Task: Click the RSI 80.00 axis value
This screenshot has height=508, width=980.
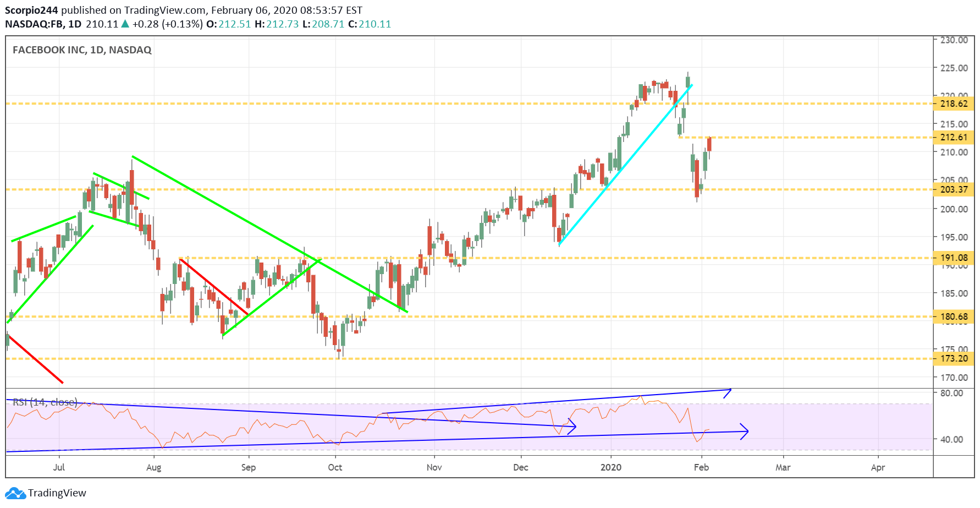Action: pos(952,393)
